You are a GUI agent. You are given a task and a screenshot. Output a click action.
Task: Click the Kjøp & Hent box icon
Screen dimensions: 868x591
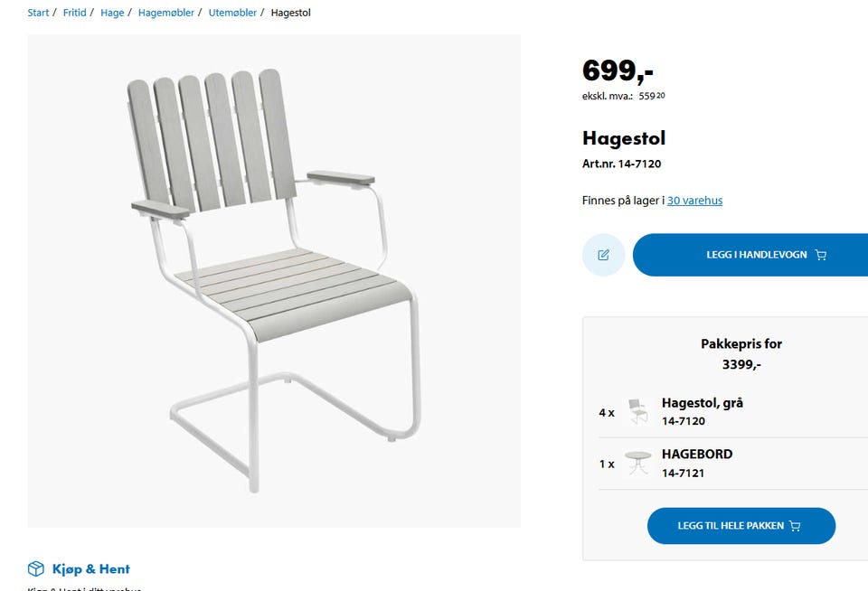coord(36,568)
